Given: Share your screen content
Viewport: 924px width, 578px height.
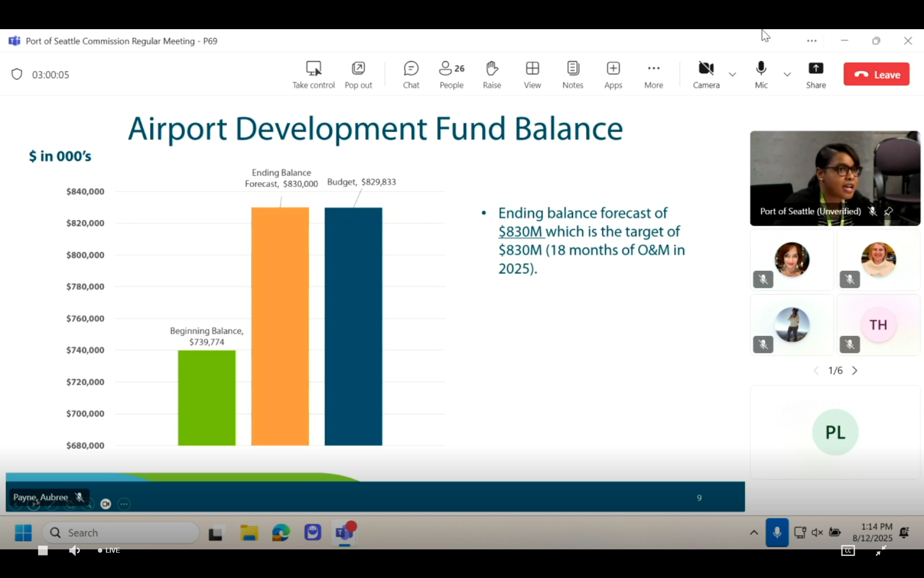Looking at the screenshot, I should point(816,74).
